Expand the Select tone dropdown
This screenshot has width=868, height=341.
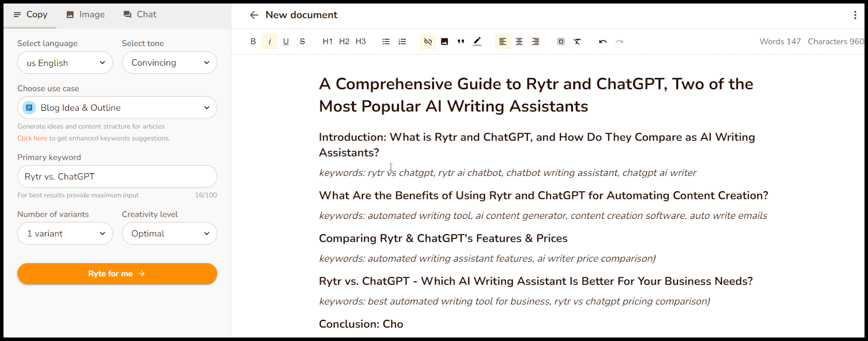pos(169,63)
